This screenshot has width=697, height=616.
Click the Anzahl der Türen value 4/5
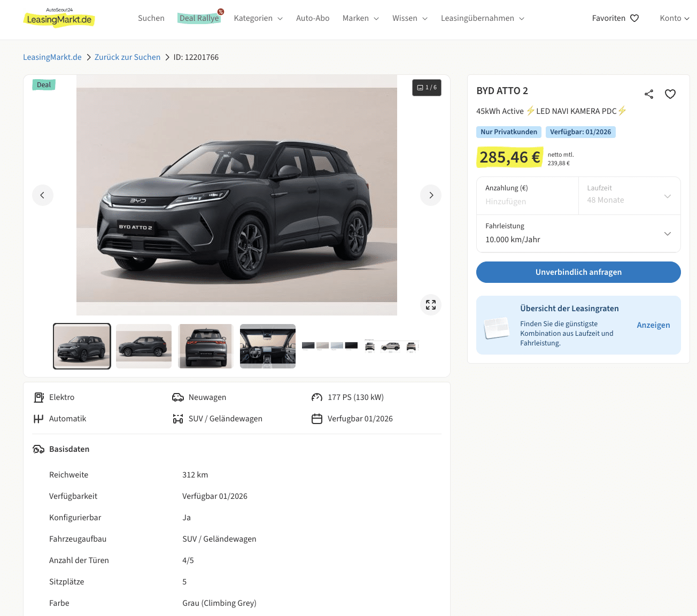pyautogui.click(x=188, y=560)
